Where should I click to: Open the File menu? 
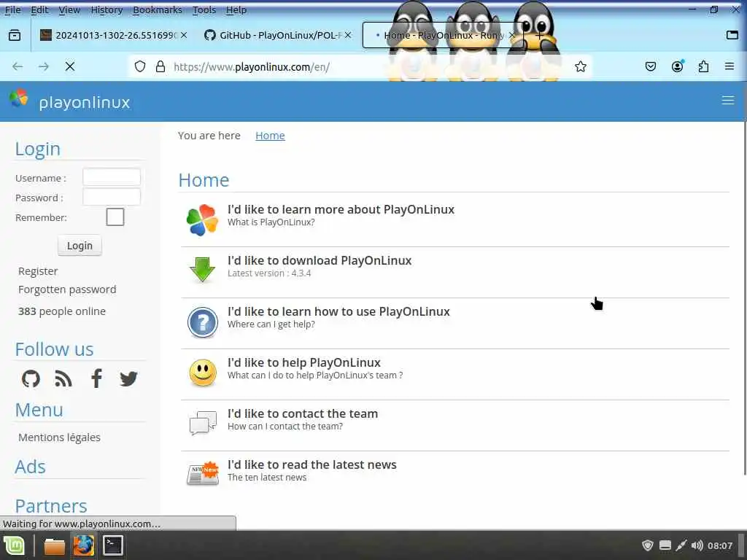click(13, 9)
